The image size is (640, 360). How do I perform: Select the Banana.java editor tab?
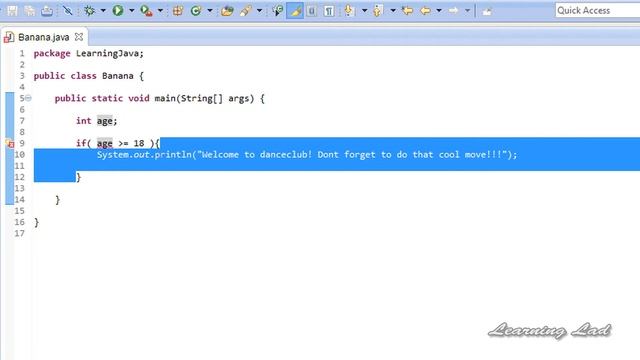44,37
